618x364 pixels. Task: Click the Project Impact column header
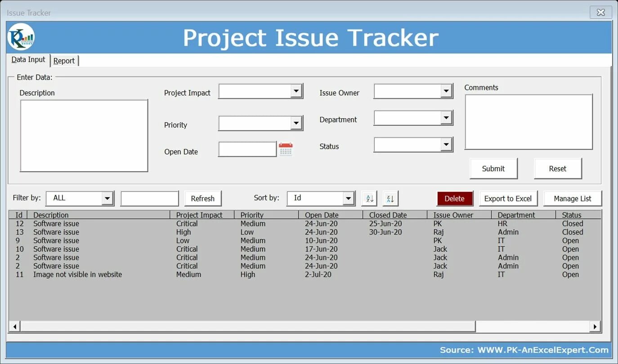pyautogui.click(x=202, y=215)
